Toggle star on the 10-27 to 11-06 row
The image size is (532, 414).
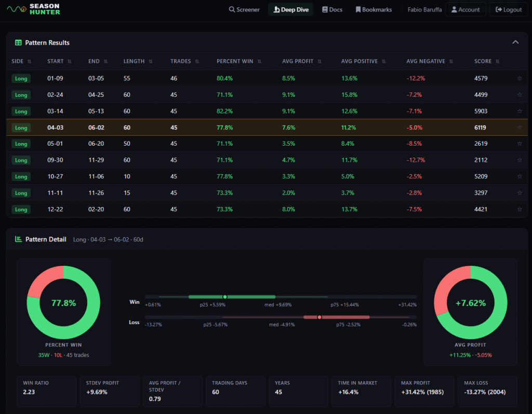520,177
